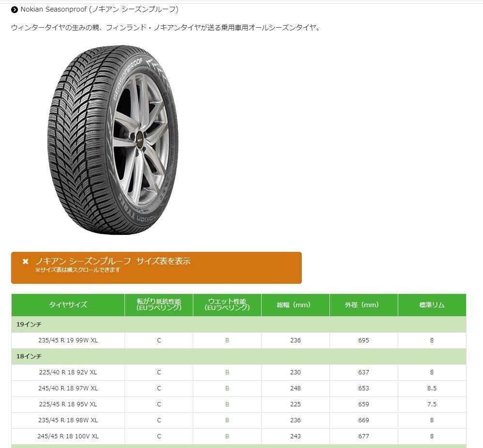Viewport: 483px width, 448px height.
Task: Click wet grade B in the 225/45 R 18 row
Action: click(227, 404)
